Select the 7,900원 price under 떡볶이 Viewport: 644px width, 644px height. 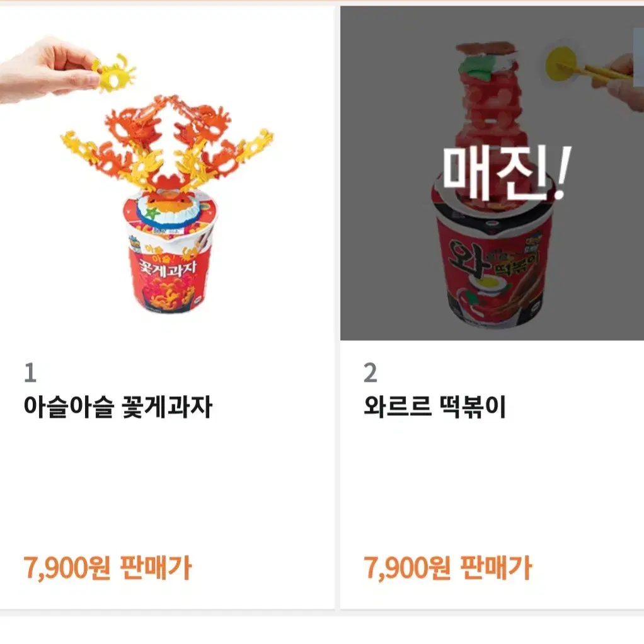[x=407, y=568]
